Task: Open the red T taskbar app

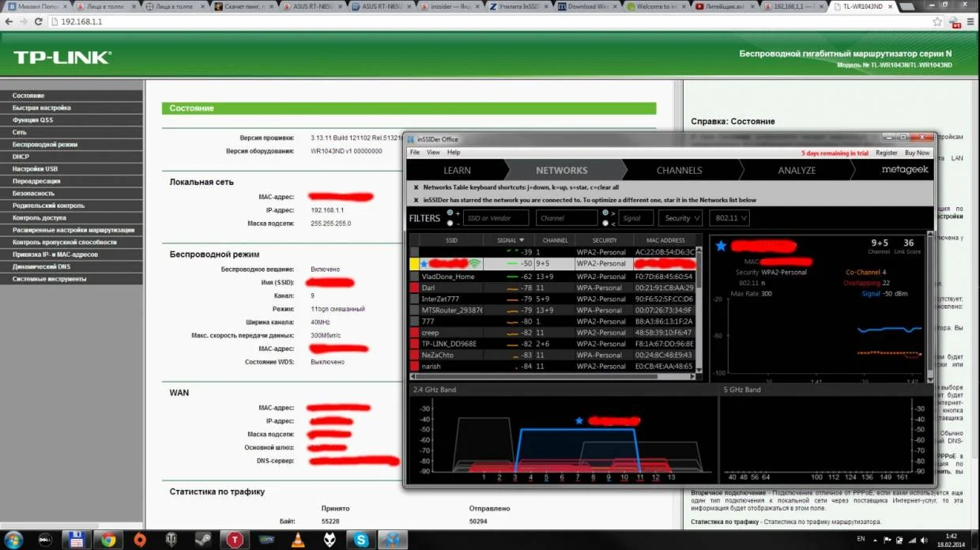Action: coord(235,540)
